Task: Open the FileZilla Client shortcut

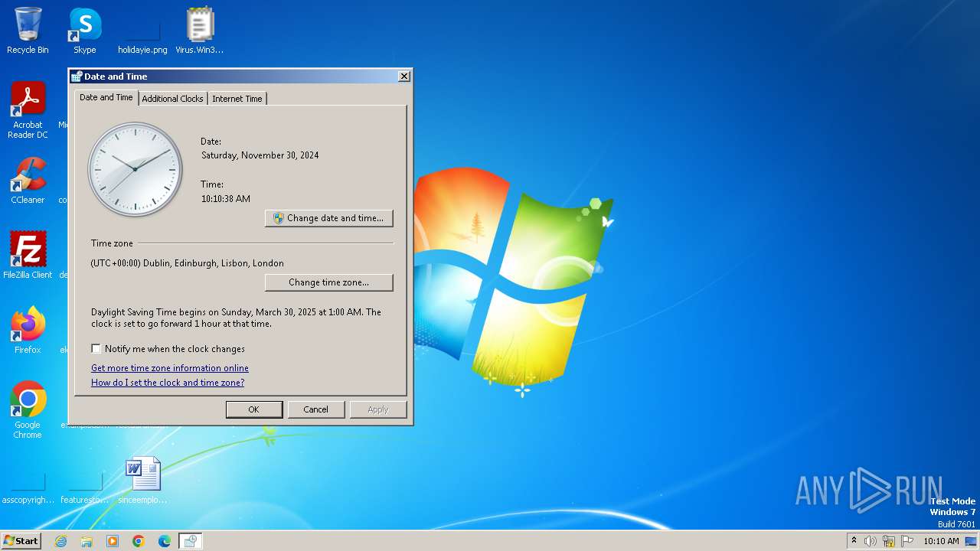Action: coord(28,255)
